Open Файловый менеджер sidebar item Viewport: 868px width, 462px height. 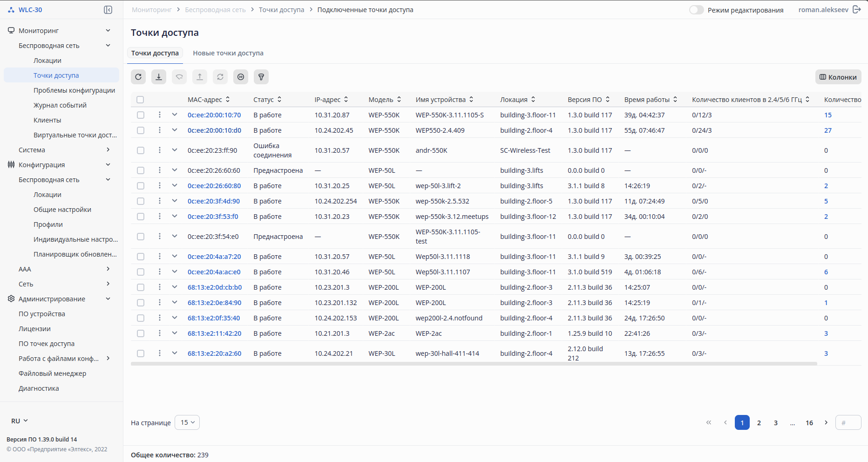click(x=52, y=374)
